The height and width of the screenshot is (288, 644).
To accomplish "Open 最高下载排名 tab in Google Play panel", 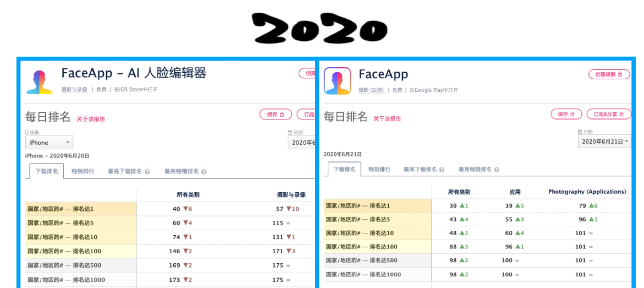I will coord(420,170).
